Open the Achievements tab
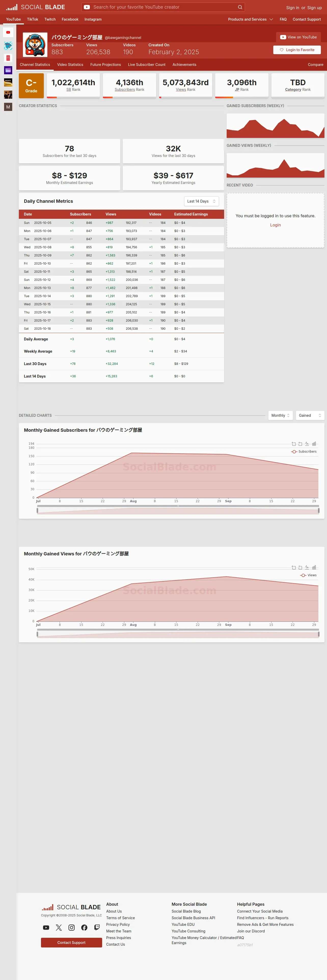327x980 pixels. 184,65
